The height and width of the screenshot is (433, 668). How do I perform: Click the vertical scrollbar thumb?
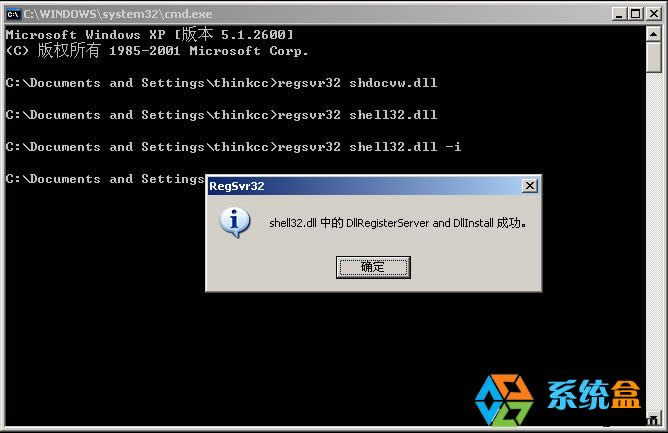click(654, 57)
